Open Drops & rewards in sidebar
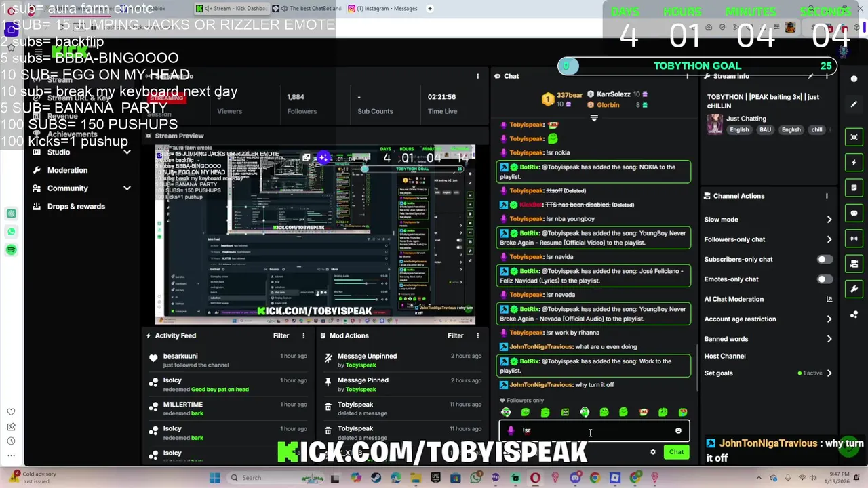This screenshot has width=868, height=488. click(76, 207)
